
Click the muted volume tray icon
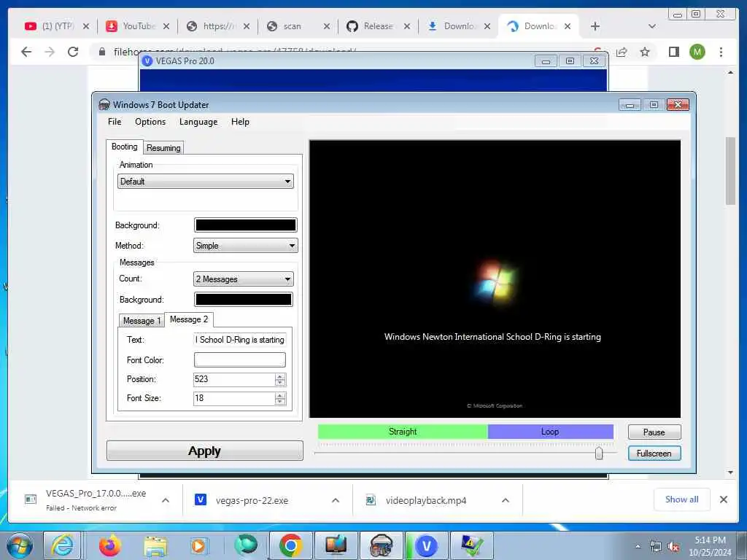[673, 547]
